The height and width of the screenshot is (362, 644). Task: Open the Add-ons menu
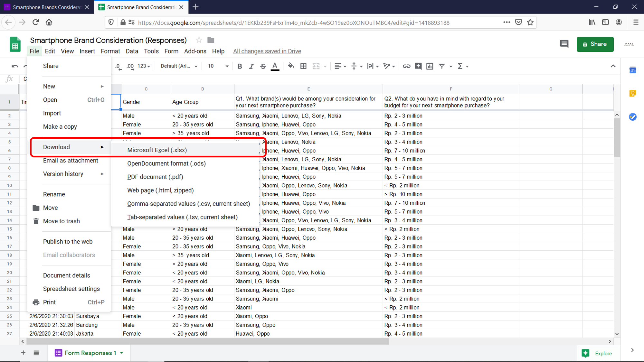point(195,51)
